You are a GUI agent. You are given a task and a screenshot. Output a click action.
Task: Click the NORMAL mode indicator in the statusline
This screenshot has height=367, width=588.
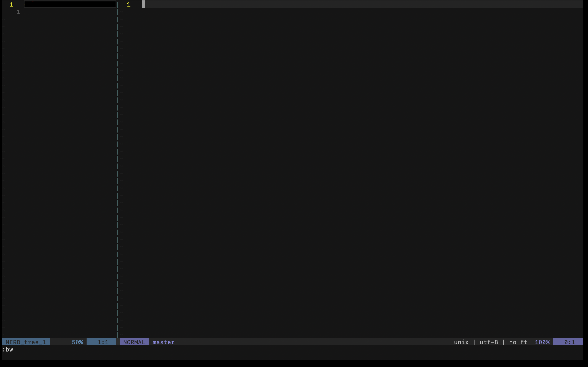click(134, 342)
